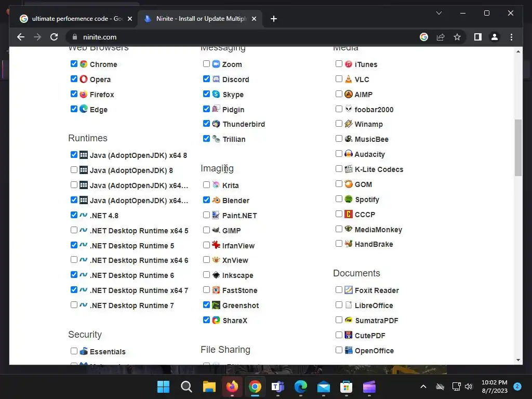Open Chrome's three-dot menu
Image resolution: width=532 pixels, height=399 pixels.
[511, 37]
